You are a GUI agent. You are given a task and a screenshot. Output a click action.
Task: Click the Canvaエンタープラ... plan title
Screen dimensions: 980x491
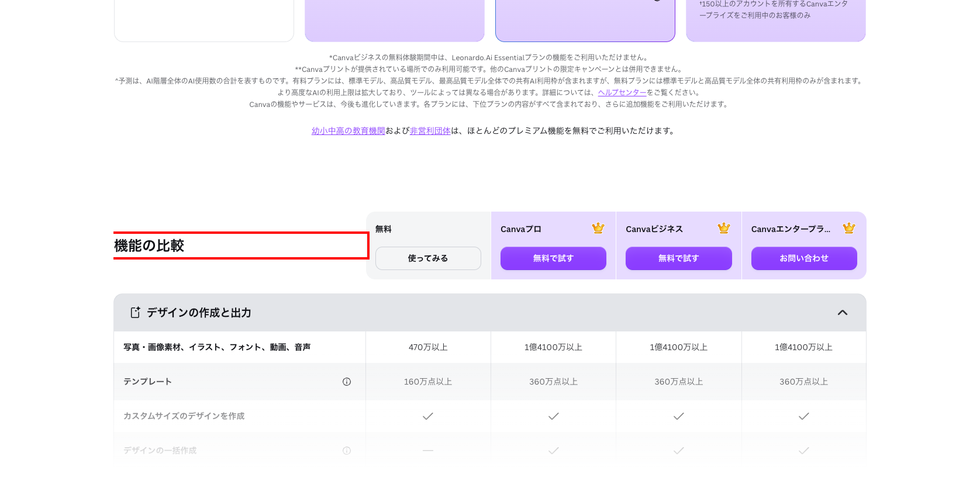click(791, 229)
